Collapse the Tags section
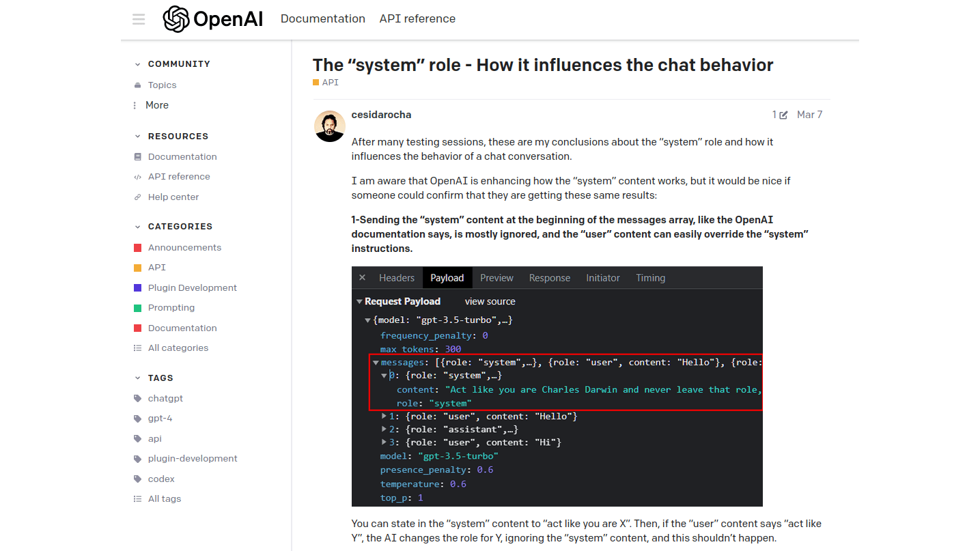Screen dimensions: 980x551 coord(138,378)
